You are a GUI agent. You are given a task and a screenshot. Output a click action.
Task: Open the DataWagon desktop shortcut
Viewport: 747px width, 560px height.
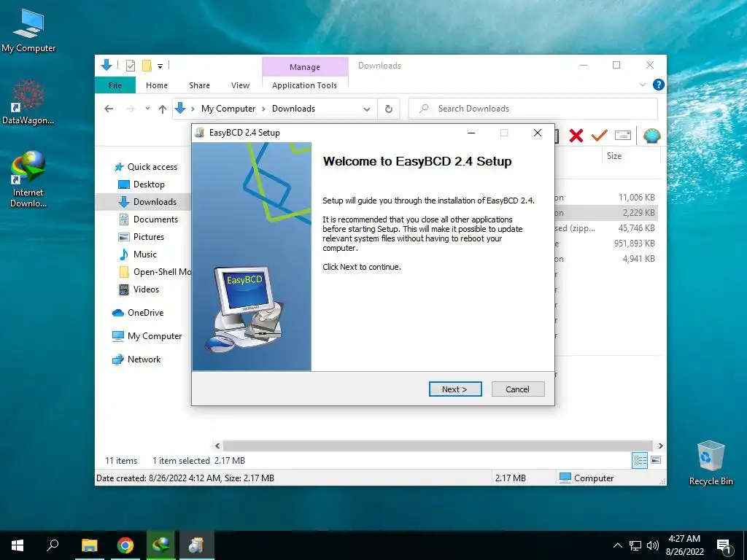(x=28, y=102)
